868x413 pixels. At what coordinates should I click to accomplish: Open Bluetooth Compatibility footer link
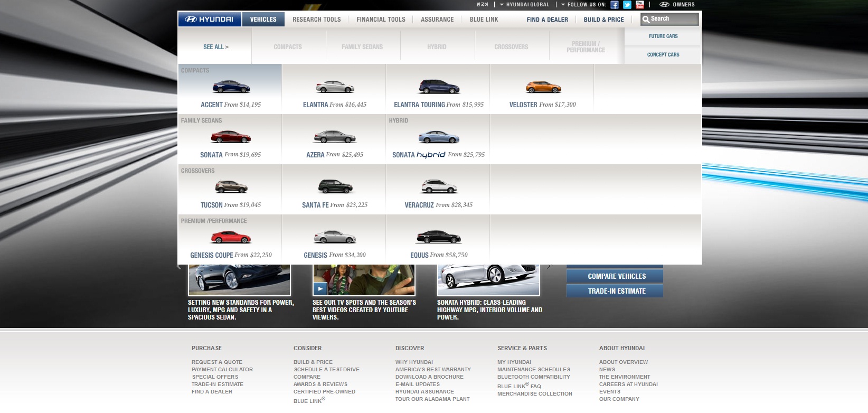coord(534,377)
